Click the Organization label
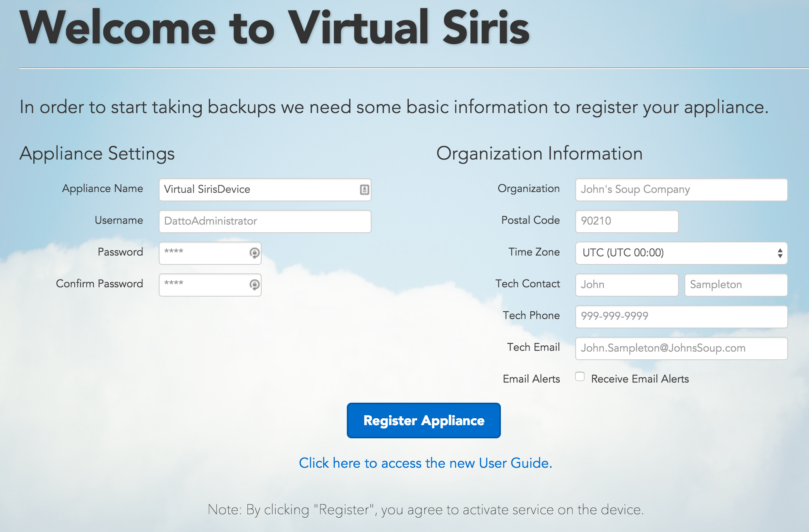Viewport: 809px width, 532px height. tap(529, 189)
